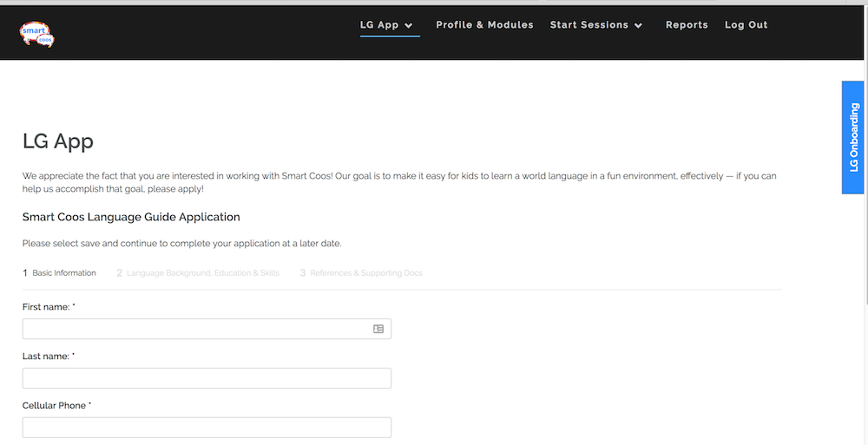Expand the Start Sessions dropdown chevron
Image resolution: width=868 pixels, height=445 pixels.
[x=638, y=25]
